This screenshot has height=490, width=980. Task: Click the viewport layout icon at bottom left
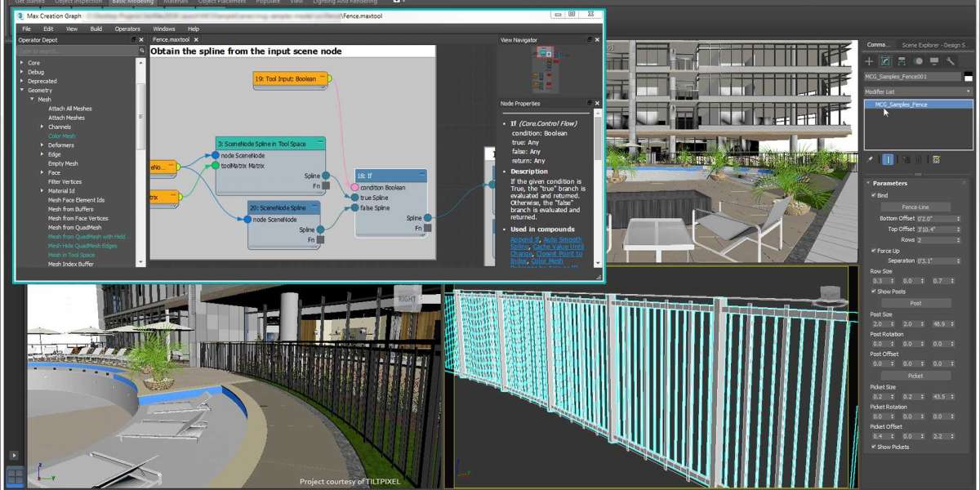pyautogui.click(x=15, y=476)
